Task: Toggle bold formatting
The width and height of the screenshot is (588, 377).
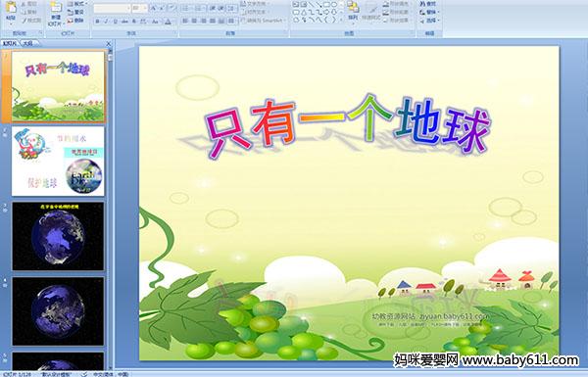Action: 97,22
